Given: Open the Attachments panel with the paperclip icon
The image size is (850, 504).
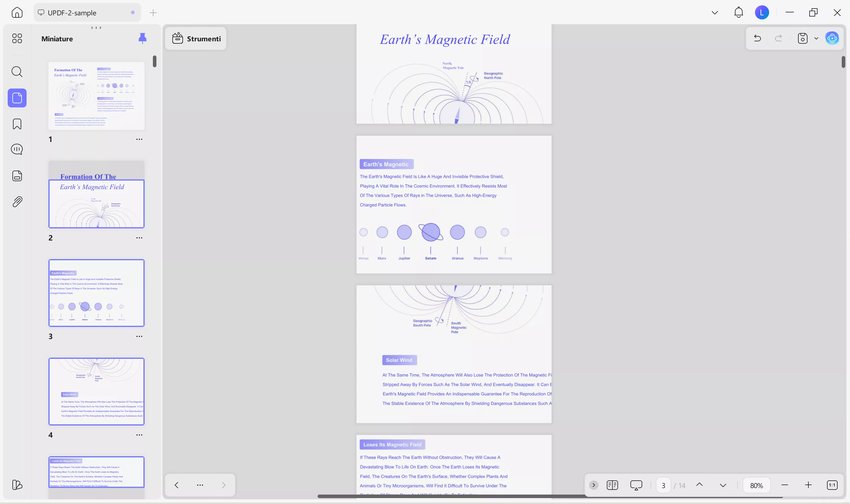Looking at the screenshot, I should pos(17,201).
